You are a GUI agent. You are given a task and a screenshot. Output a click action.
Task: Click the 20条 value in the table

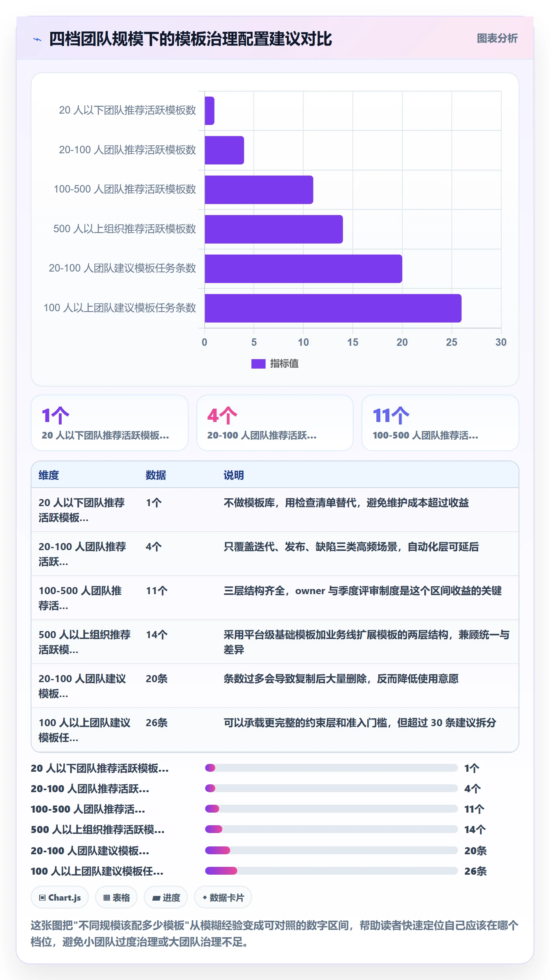157,679
